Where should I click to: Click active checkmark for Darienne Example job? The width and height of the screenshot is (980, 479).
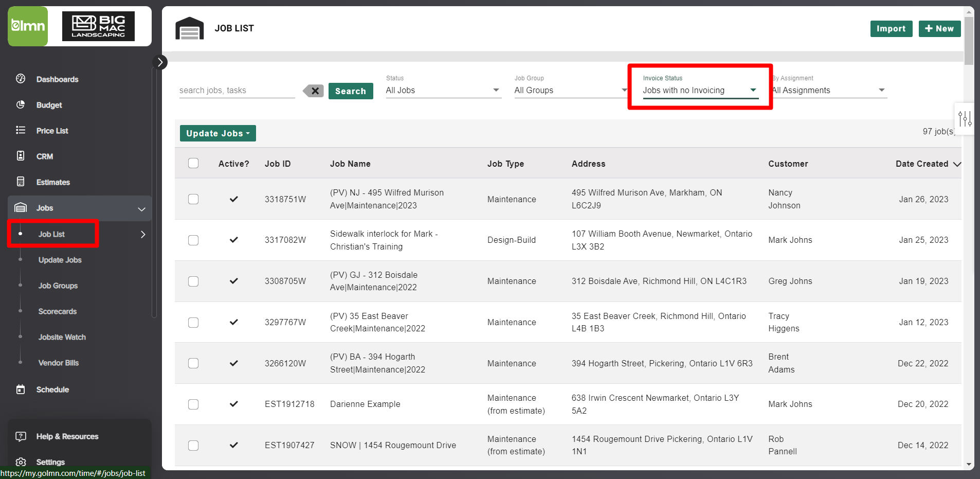coord(234,404)
